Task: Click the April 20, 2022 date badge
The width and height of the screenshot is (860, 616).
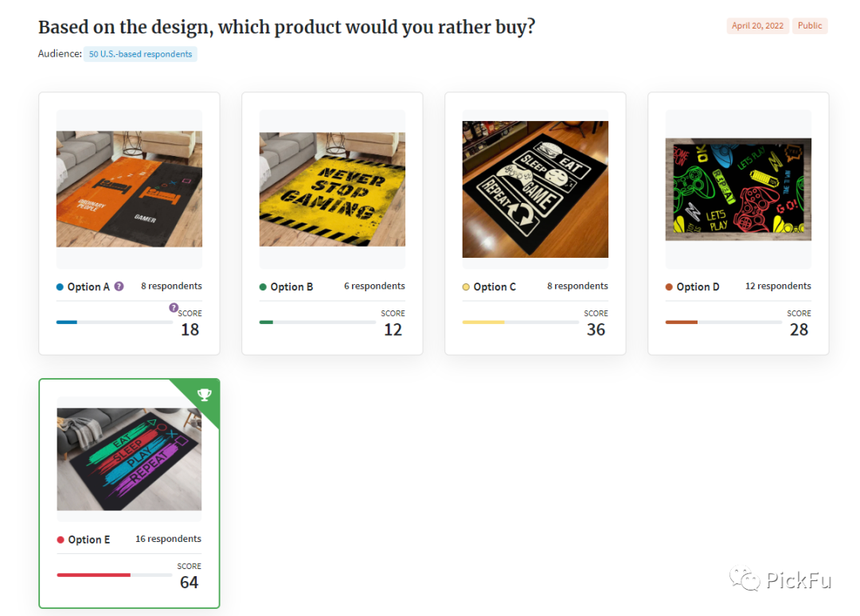Action: pos(757,25)
